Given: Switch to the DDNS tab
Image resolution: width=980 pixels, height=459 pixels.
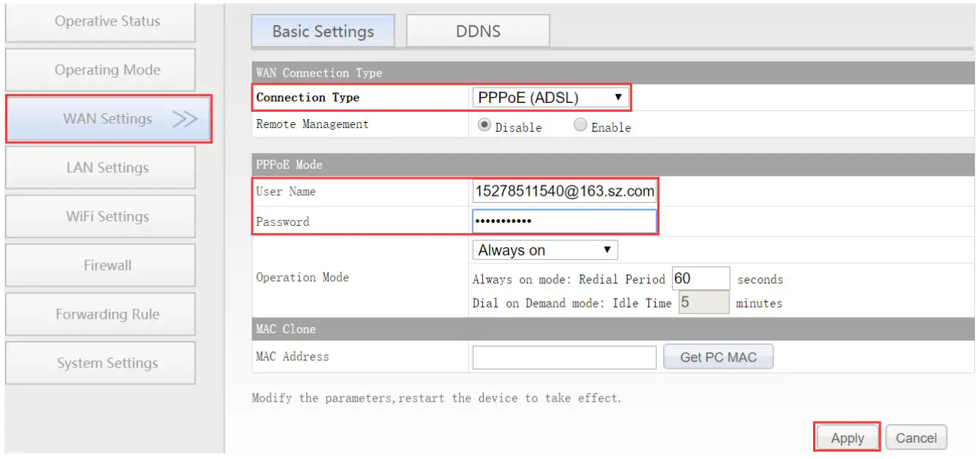Looking at the screenshot, I should (x=478, y=32).
